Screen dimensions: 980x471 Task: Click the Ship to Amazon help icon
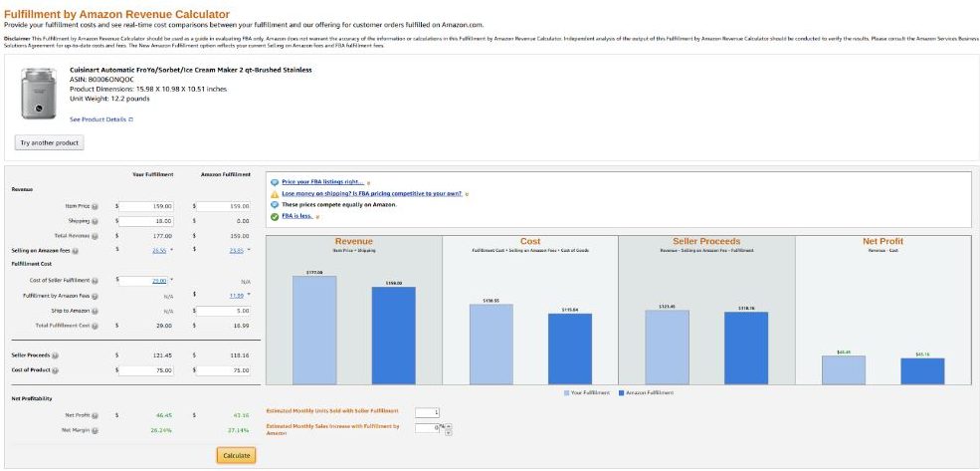pos(95,311)
